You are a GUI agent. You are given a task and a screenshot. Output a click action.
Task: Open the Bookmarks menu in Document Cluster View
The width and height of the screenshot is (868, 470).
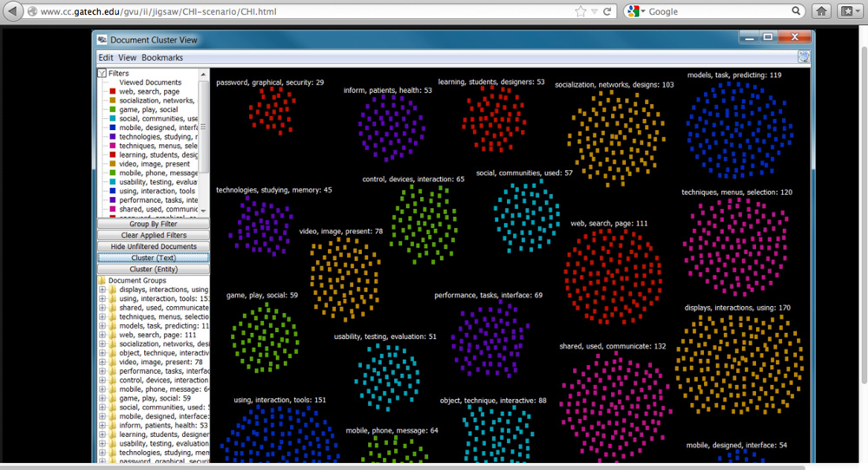tap(162, 57)
